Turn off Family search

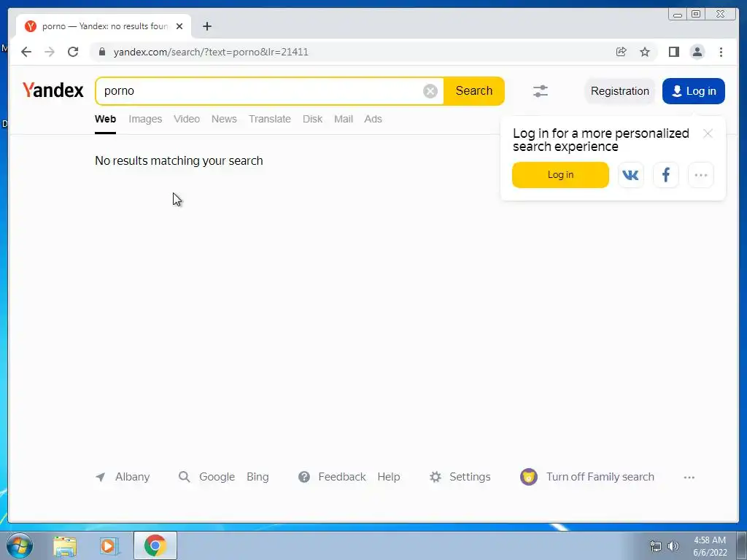[x=600, y=477]
